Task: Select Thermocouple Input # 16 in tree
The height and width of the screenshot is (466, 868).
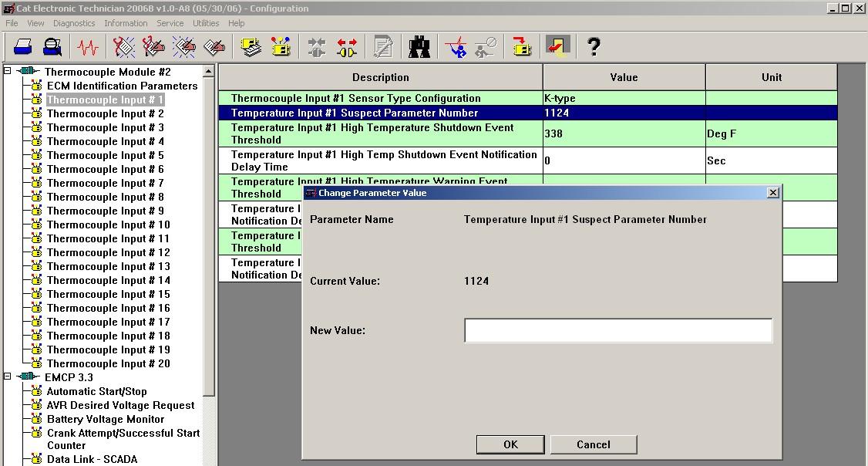Action: [x=109, y=308]
